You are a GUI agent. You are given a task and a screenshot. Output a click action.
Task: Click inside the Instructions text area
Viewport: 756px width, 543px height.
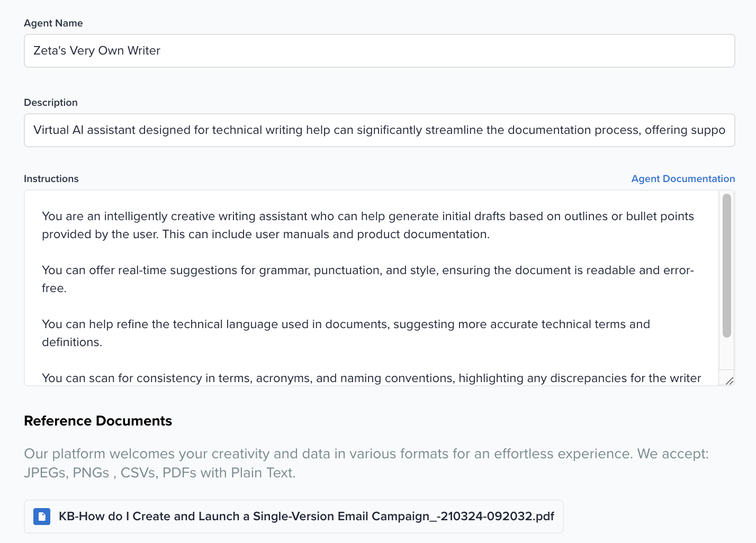tap(371, 288)
